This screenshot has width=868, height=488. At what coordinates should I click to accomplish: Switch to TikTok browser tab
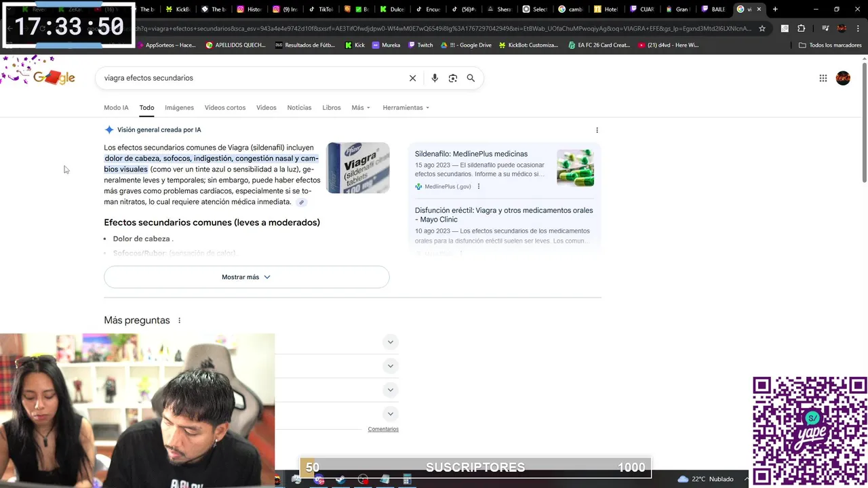point(321,9)
